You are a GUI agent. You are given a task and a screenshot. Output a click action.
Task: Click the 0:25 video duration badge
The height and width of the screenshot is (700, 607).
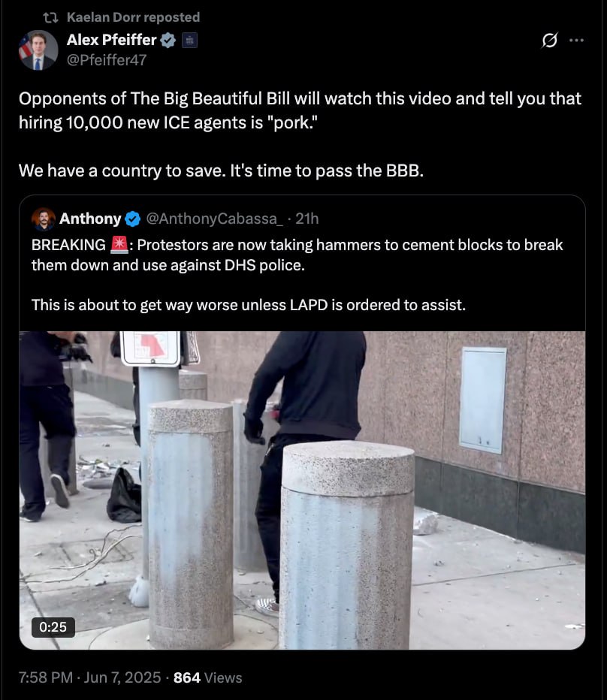pyautogui.click(x=53, y=627)
